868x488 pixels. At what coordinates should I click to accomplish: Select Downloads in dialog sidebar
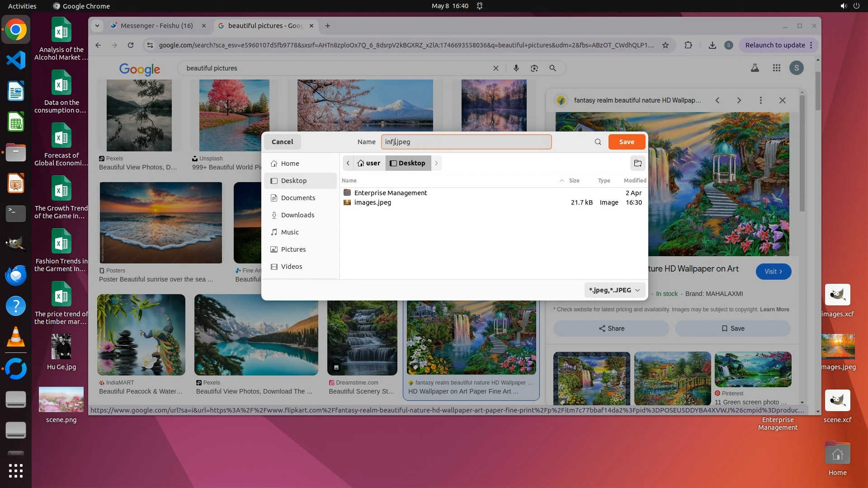(297, 215)
